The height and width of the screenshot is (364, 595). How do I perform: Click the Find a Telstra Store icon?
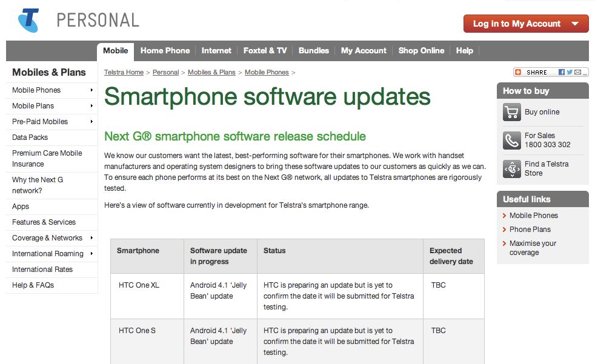coord(512,167)
